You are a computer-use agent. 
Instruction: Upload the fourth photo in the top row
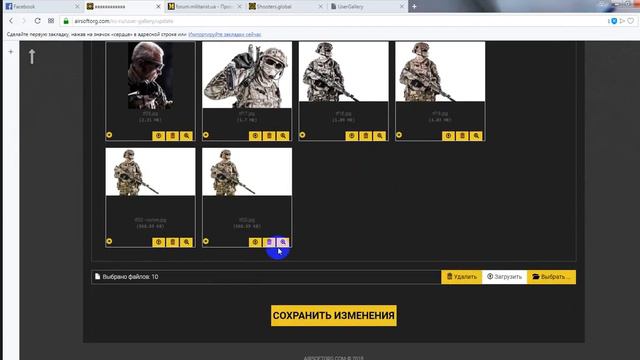click(x=448, y=136)
